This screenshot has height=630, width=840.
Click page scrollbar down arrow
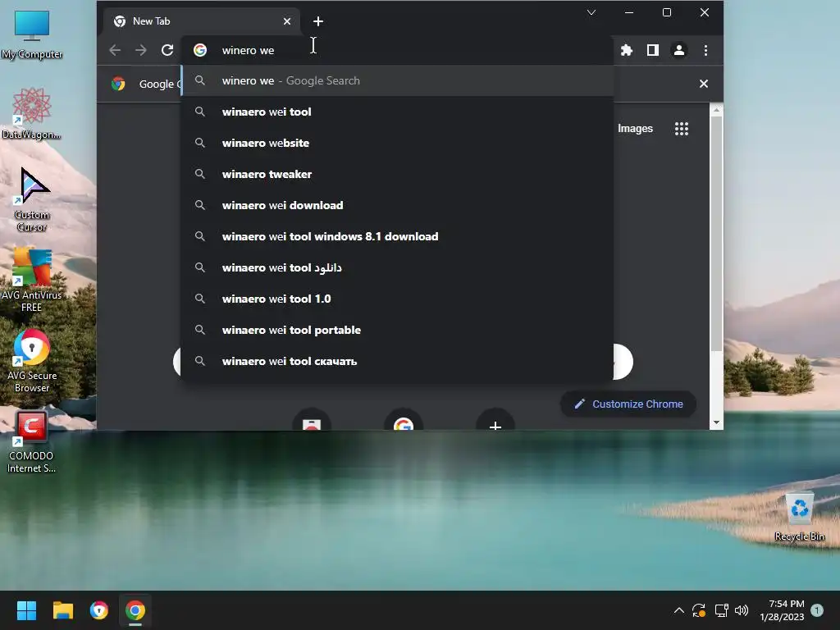tap(716, 422)
